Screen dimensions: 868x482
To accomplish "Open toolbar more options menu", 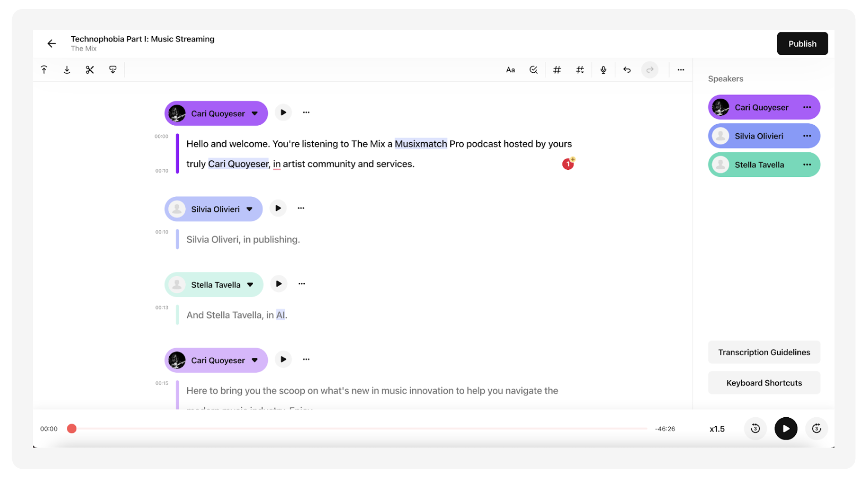I will coord(681,70).
